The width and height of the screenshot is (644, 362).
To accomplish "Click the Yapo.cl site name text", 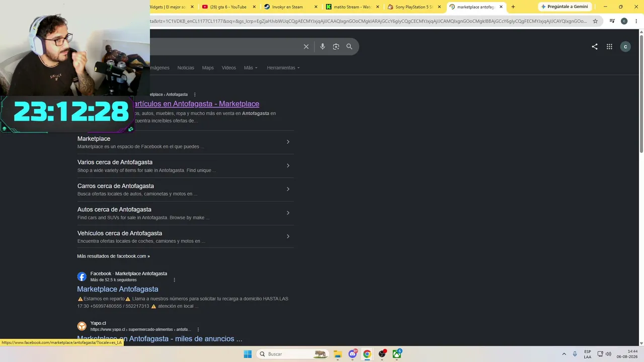I will pyautogui.click(x=98, y=323).
